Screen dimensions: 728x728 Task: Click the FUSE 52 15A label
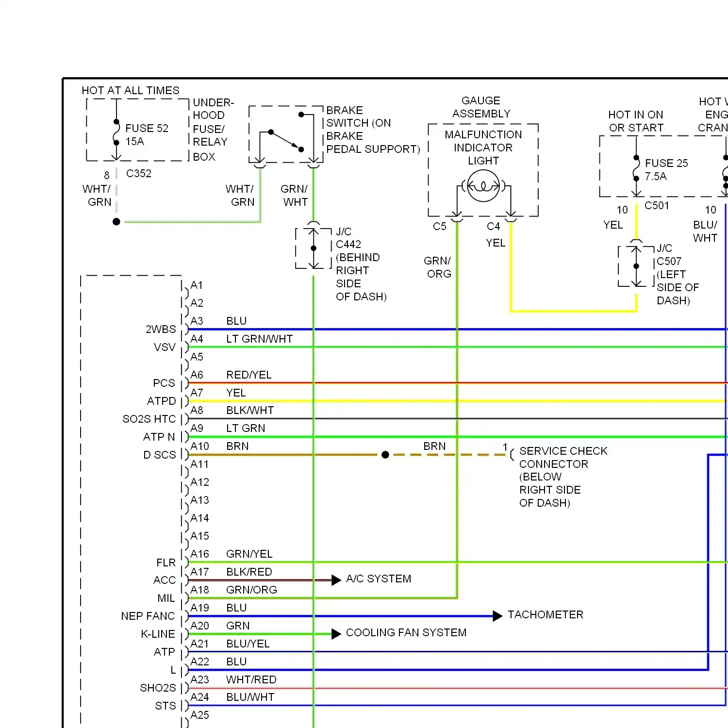[x=147, y=135]
